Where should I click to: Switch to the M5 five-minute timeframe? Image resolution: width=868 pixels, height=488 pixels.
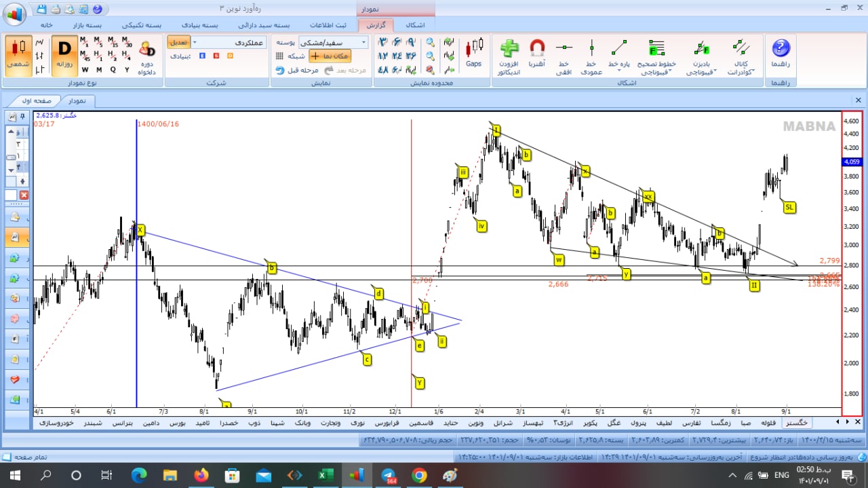click(98, 42)
